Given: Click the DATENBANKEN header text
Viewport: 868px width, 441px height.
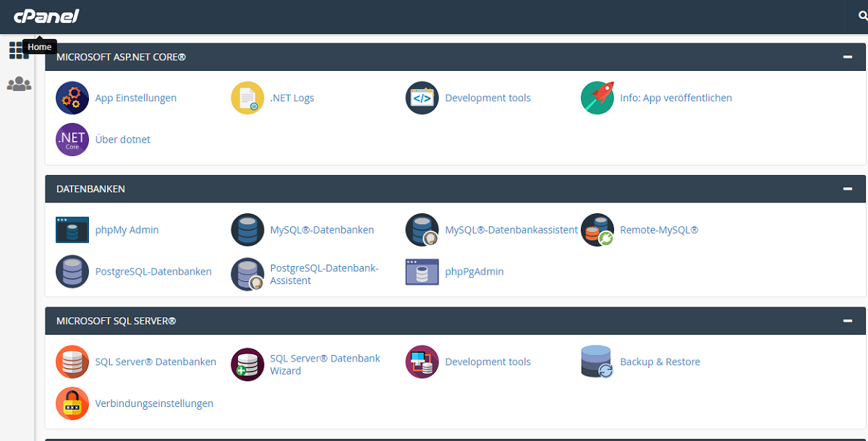Looking at the screenshot, I should pyautogui.click(x=91, y=189).
